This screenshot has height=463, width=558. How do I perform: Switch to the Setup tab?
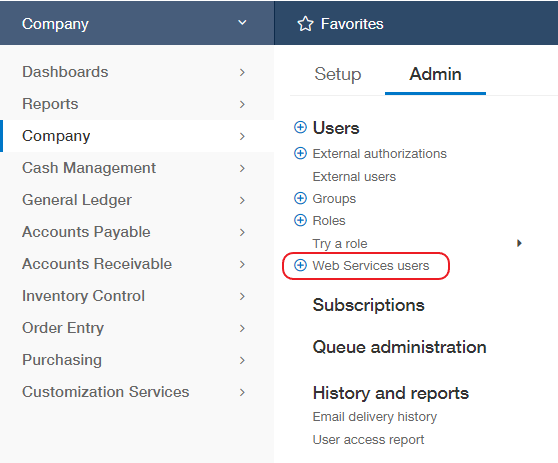pos(337,74)
